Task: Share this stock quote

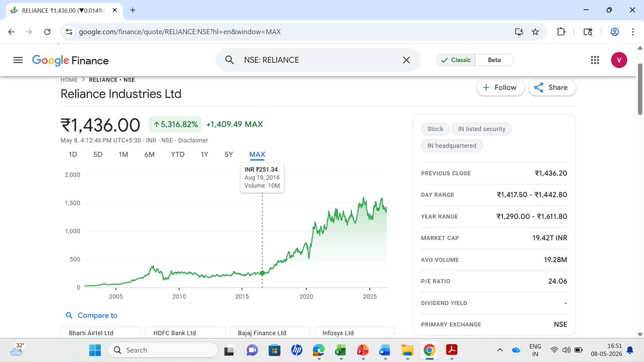Action: pos(552,87)
